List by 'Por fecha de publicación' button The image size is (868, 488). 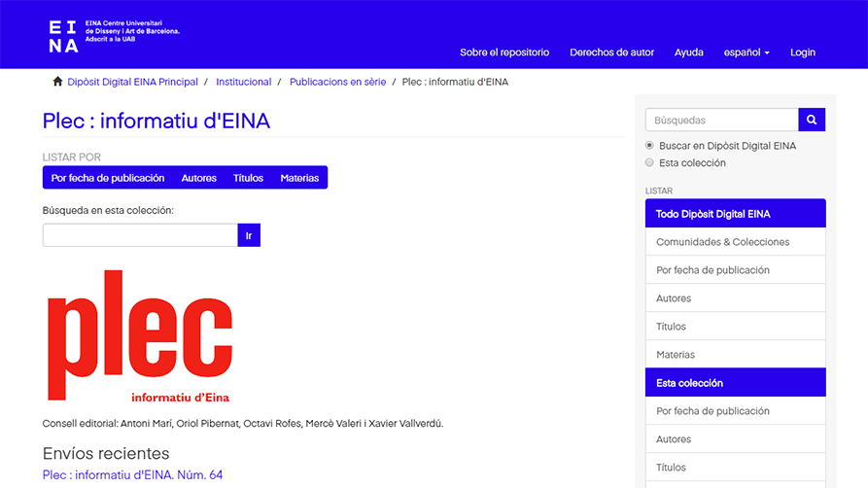(x=108, y=178)
